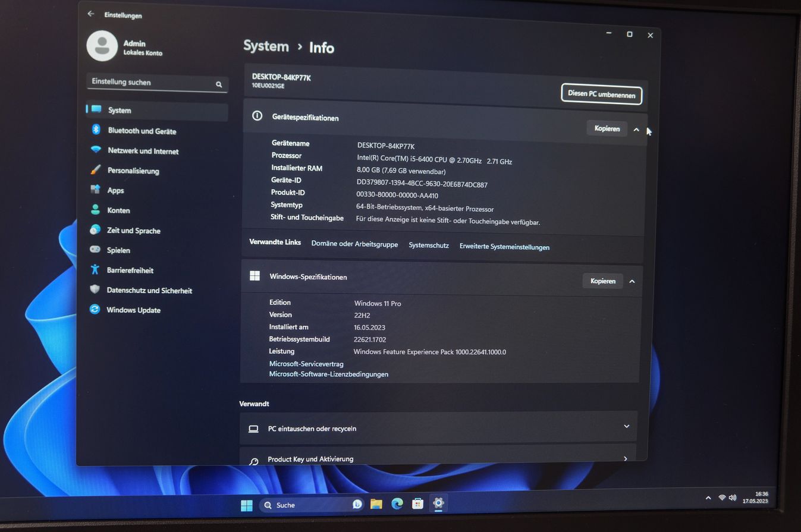Click the Windows logo in Windows-Spezifikationen
This screenshot has height=532, width=801.
[255, 276]
